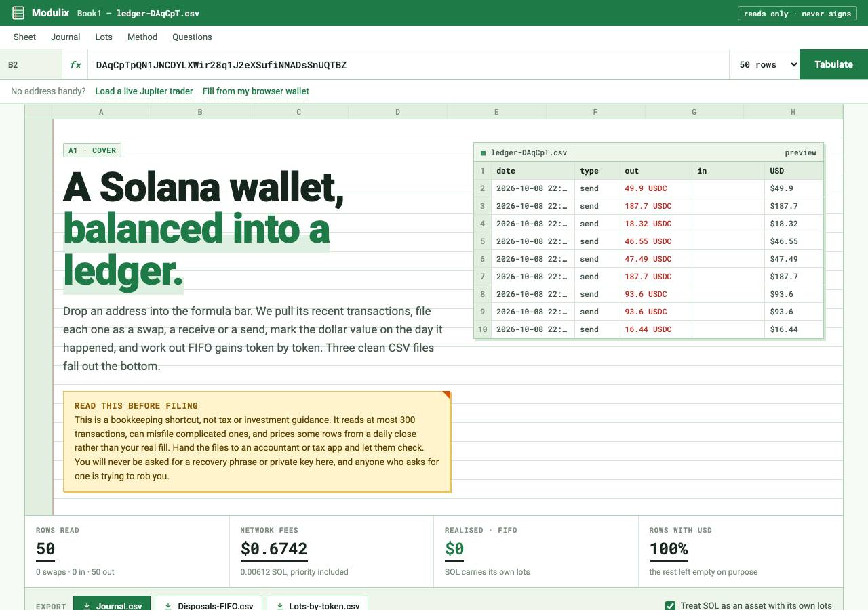Switch to the Lots tab
This screenshot has width=868, height=610.
click(x=104, y=37)
